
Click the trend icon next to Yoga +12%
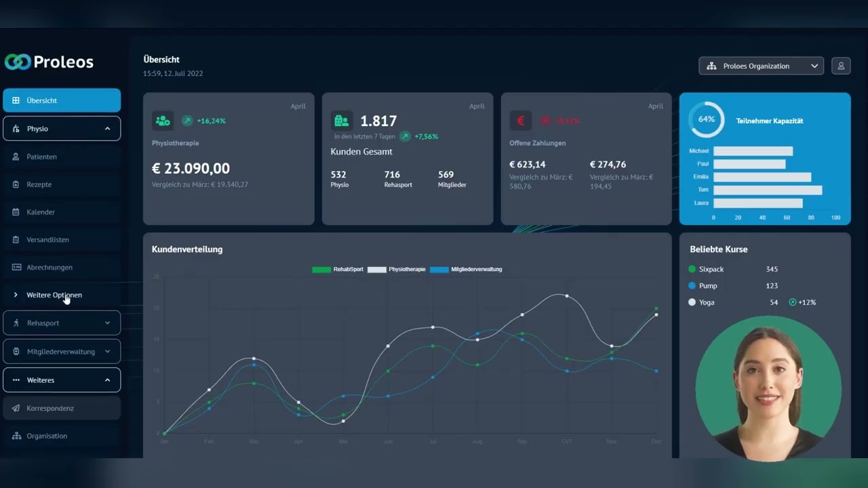click(x=793, y=302)
